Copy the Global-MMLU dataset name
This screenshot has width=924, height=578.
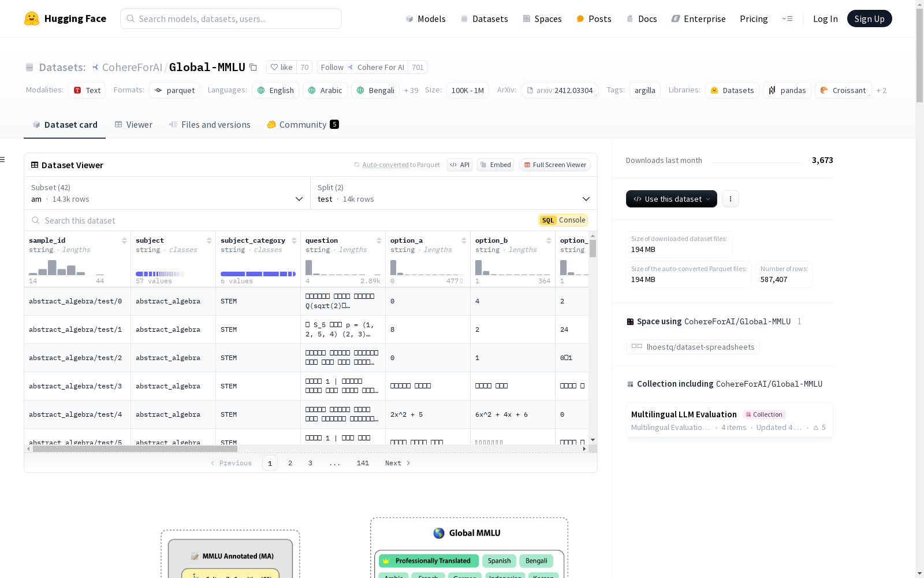click(x=253, y=67)
